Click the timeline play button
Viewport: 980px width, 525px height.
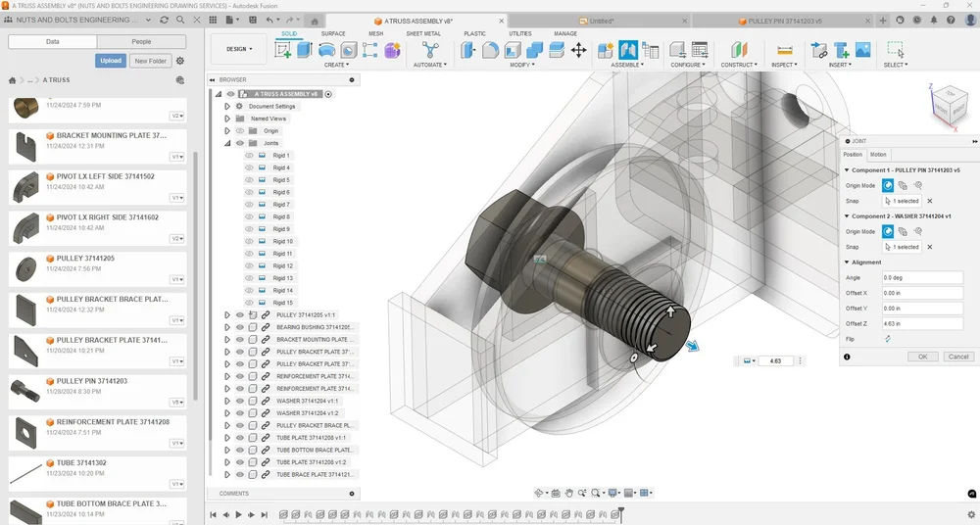coord(238,515)
